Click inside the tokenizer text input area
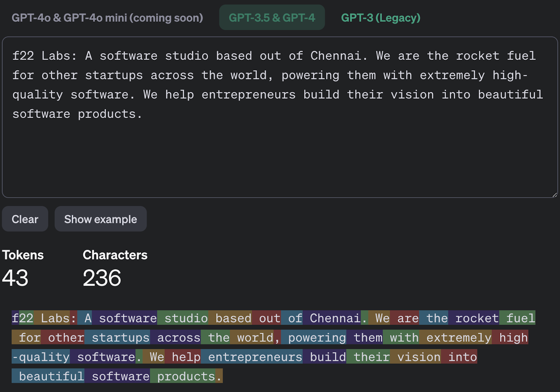 click(280, 117)
